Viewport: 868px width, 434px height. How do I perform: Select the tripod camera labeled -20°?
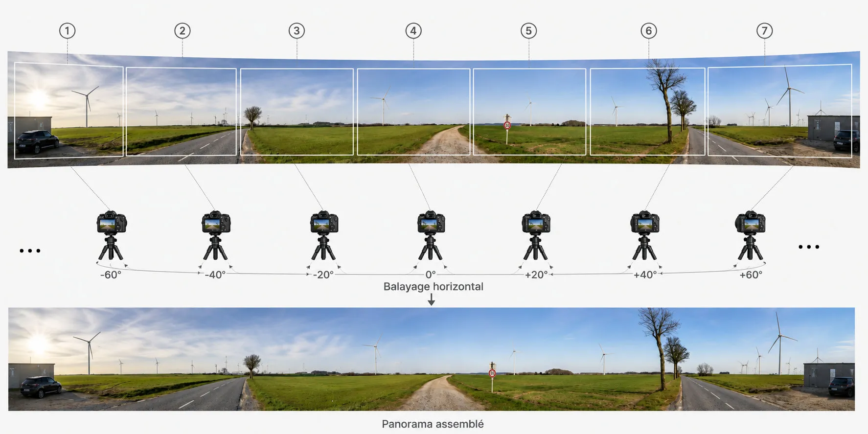pyautogui.click(x=324, y=235)
